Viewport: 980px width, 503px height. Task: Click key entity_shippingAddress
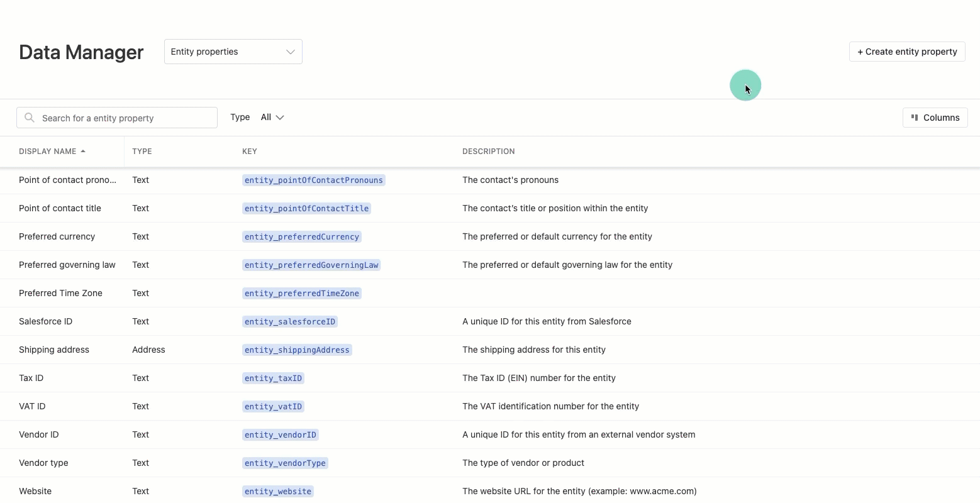297,350
